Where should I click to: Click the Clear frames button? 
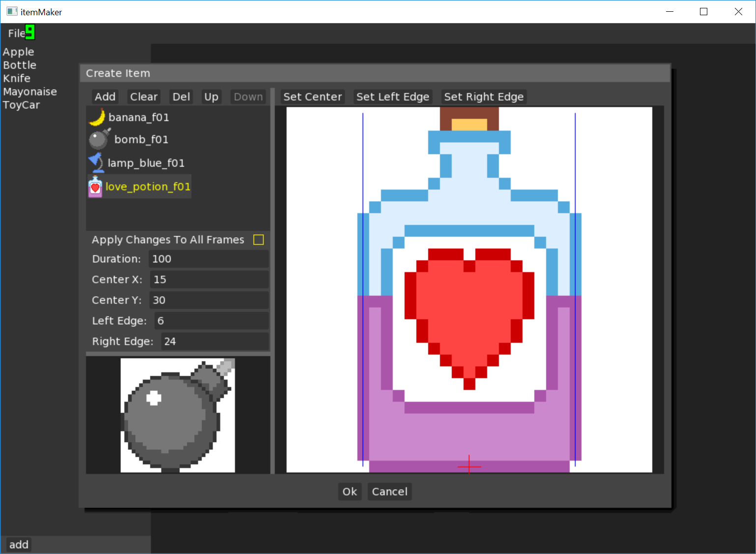(x=144, y=97)
